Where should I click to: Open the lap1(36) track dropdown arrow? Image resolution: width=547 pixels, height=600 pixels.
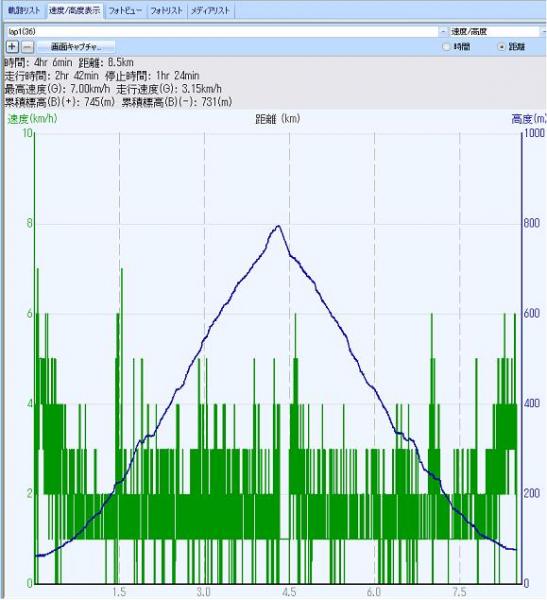(x=443, y=31)
